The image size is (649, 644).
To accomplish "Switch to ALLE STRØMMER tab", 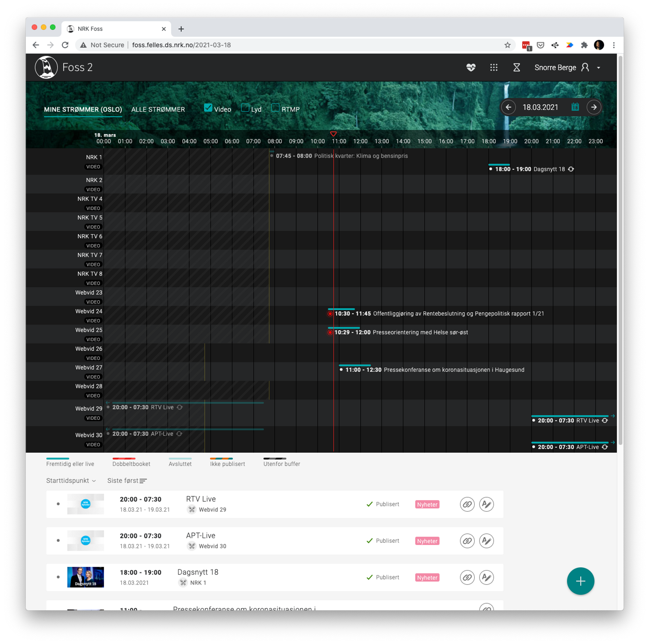I will [x=158, y=109].
